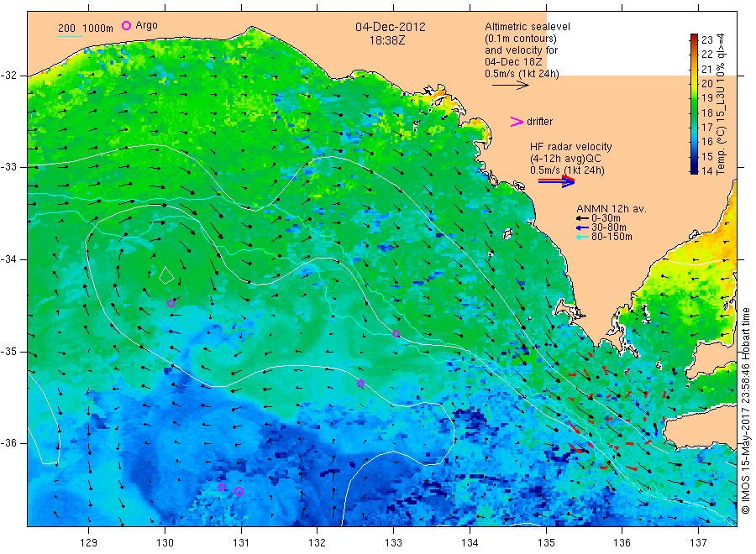Screen dimensions: 756x554
Task: Click the time text 18:38Z
Action: (x=387, y=40)
